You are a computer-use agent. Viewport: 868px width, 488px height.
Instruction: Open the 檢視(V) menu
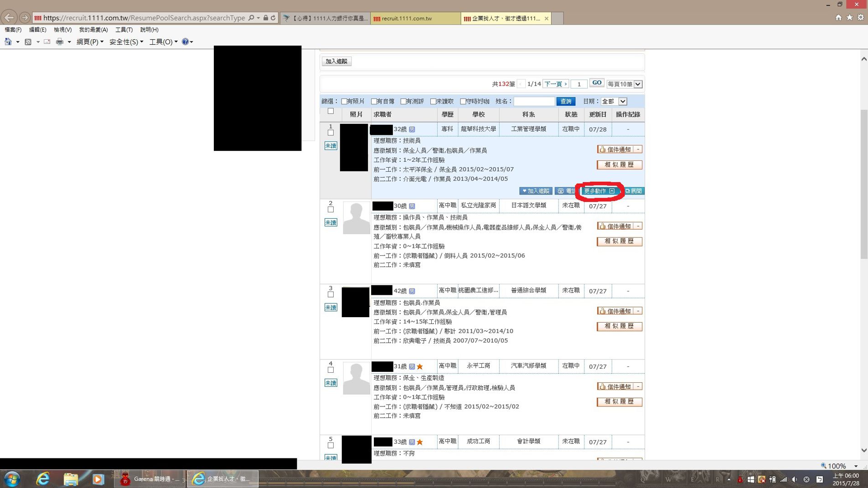coord(62,30)
